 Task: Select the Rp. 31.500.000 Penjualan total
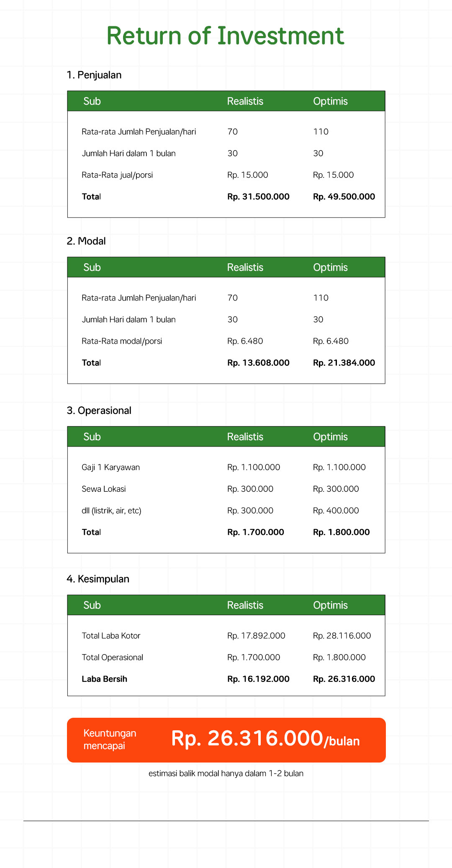point(258,197)
